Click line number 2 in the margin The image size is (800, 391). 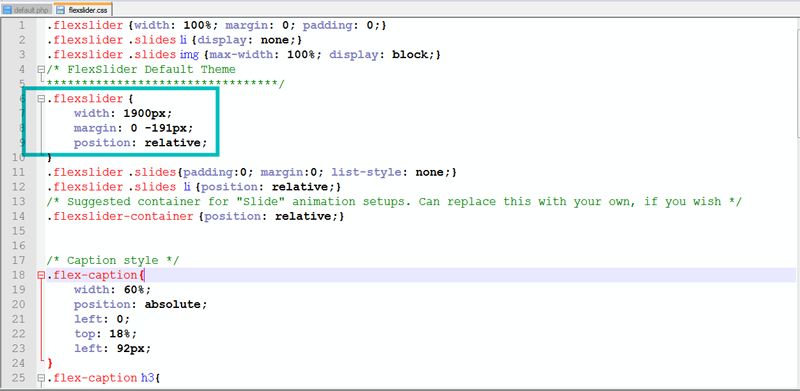[x=21, y=40]
